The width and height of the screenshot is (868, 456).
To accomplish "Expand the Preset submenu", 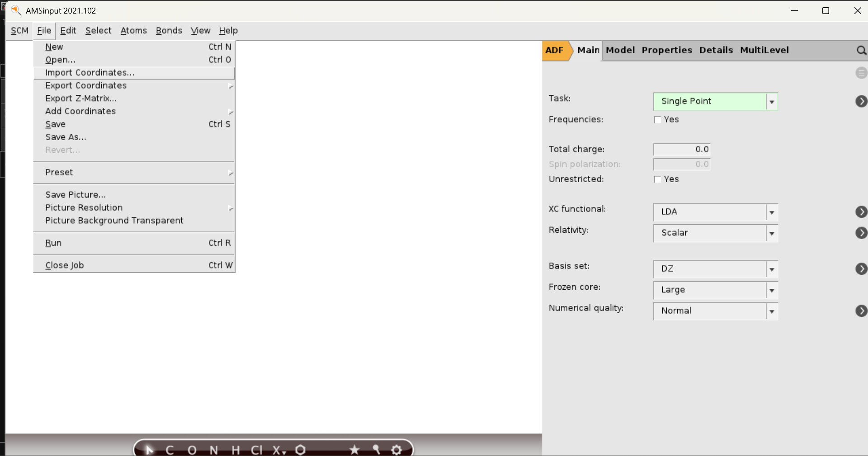I will 134,173.
